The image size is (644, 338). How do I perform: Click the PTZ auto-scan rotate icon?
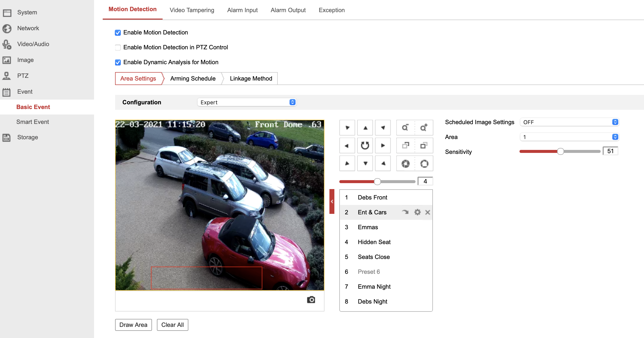pyautogui.click(x=365, y=145)
